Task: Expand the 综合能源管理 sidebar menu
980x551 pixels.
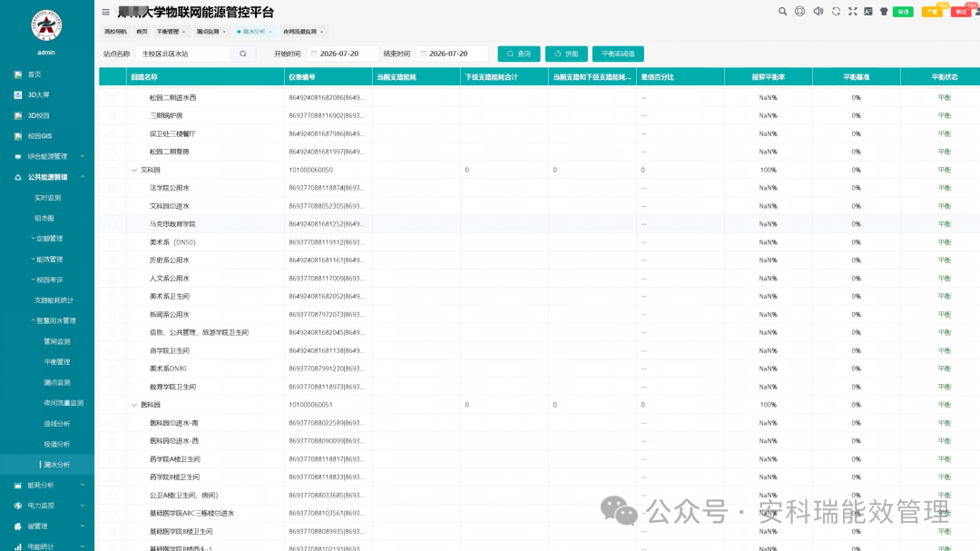Action: click(x=83, y=156)
